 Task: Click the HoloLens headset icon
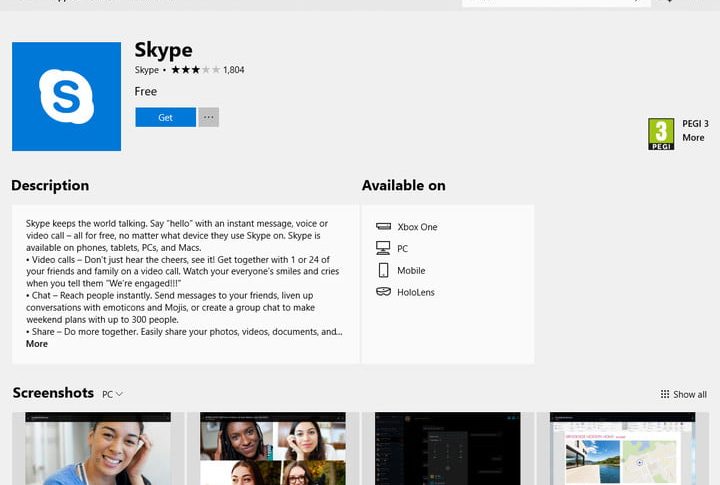point(383,292)
